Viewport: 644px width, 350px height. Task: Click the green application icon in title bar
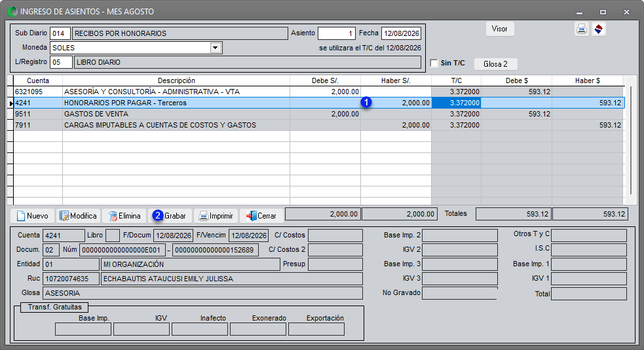(x=12, y=12)
